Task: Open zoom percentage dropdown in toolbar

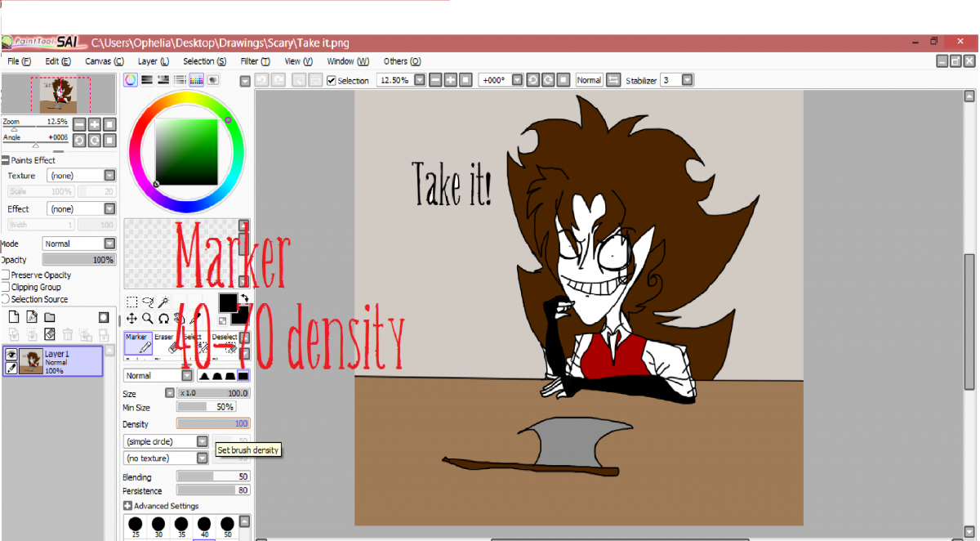Action: [x=420, y=80]
